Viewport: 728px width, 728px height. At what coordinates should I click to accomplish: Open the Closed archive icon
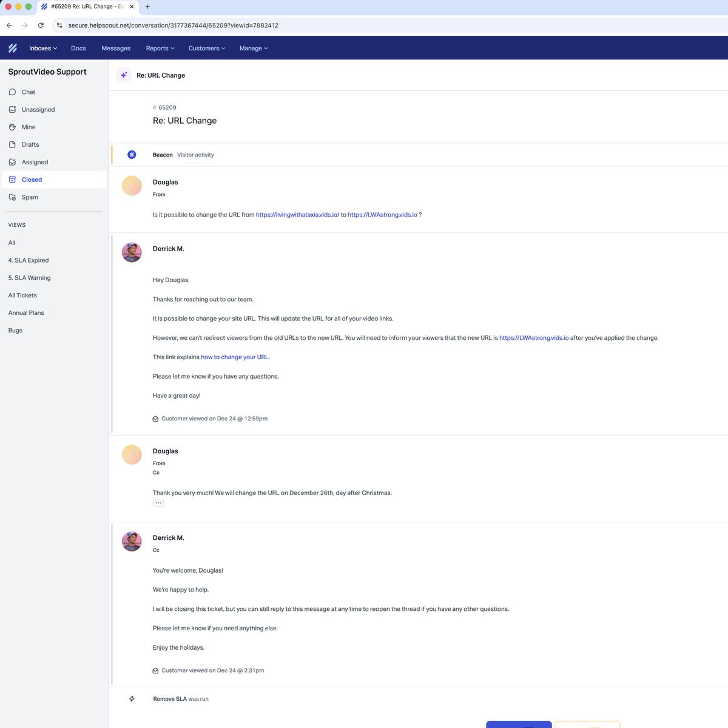pyautogui.click(x=12, y=180)
